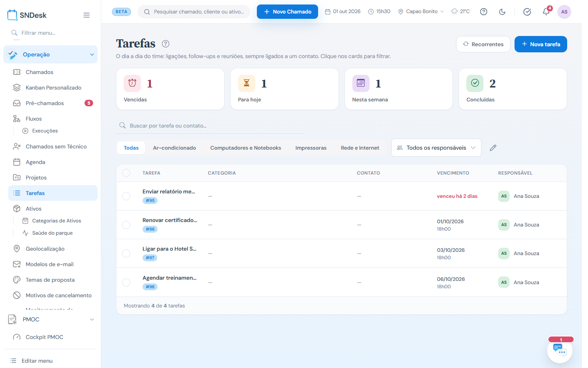Image resolution: width=588 pixels, height=368 pixels.
Task: Select all tasks with header checkbox
Action: tap(126, 173)
